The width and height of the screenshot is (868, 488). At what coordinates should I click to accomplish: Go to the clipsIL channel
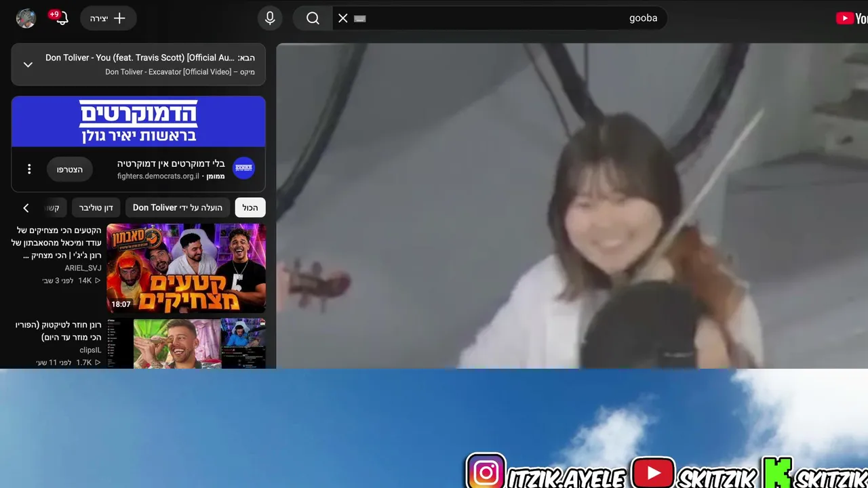coord(90,350)
